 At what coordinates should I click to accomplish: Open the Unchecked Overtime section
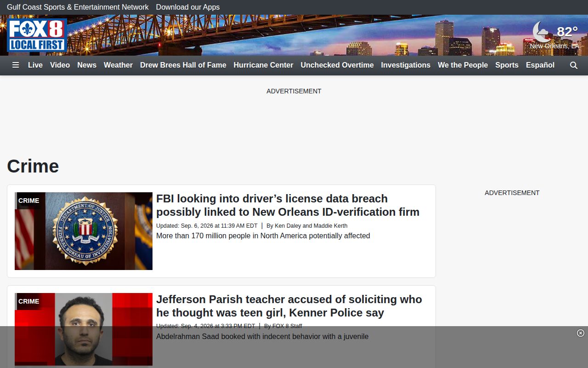(337, 65)
